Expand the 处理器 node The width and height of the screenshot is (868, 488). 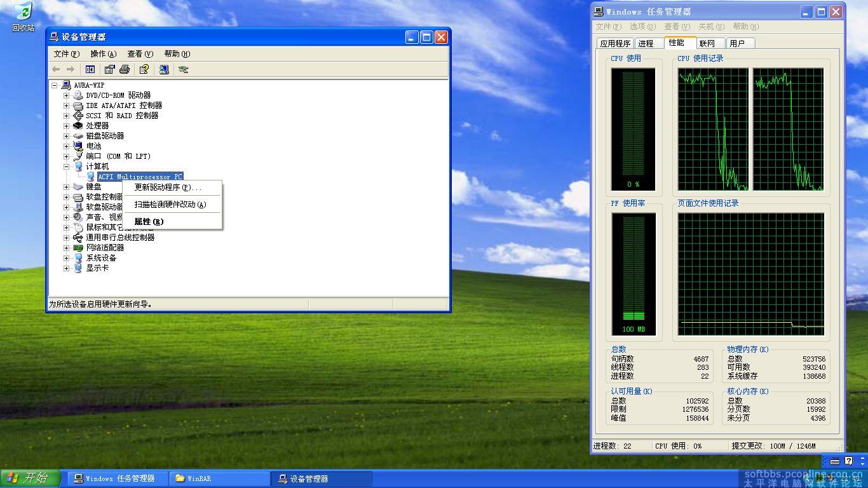[66, 126]
